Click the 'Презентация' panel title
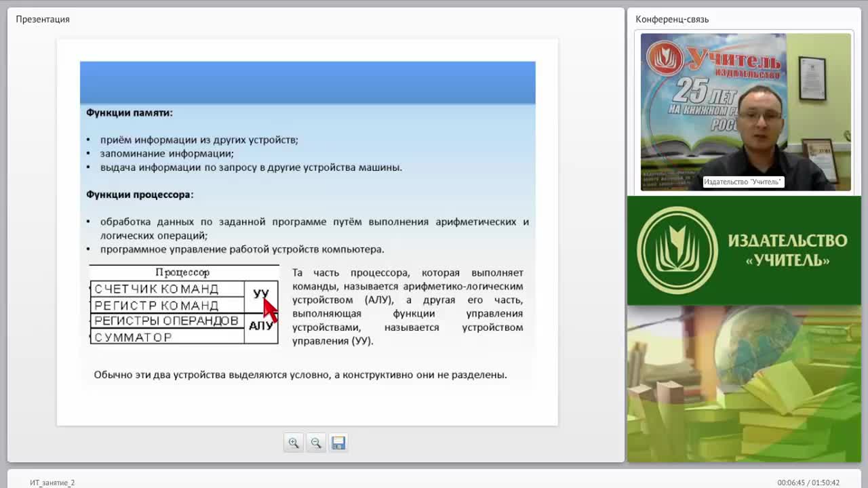Viewport: 868px width, 488px height. coord(43,19)
